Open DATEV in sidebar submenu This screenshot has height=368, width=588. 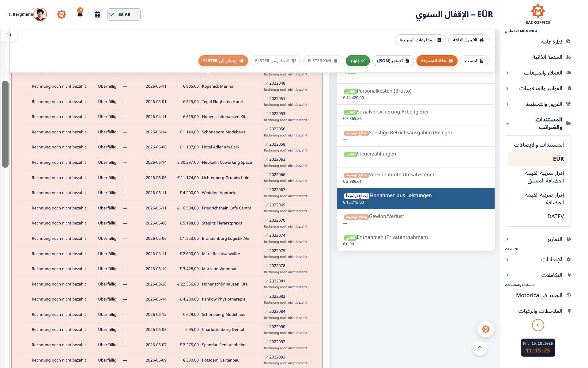point(538,217)
